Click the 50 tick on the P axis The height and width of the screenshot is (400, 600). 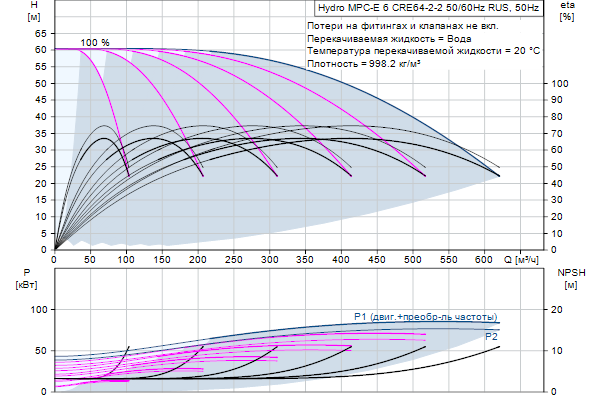pos(41,351)
